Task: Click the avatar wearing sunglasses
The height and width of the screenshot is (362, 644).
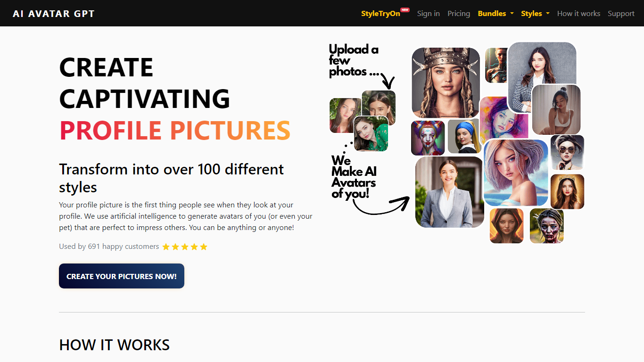Action: click(567, 153)
